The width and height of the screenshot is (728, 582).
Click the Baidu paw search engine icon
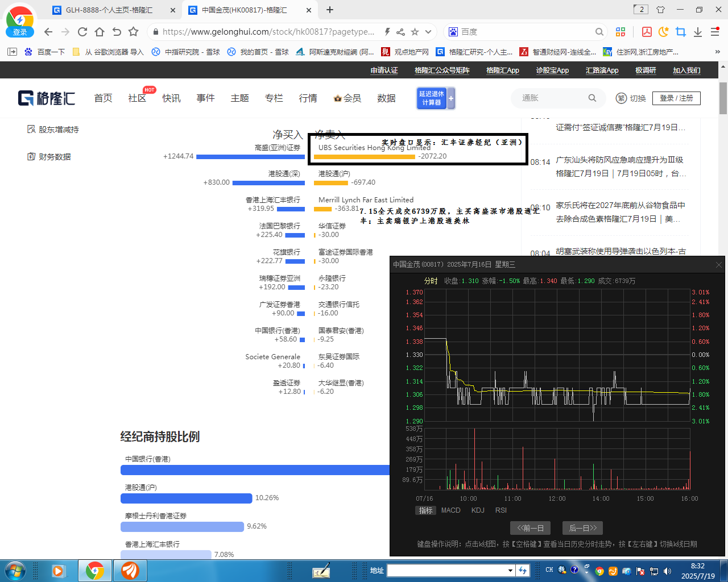coord(453,32)
